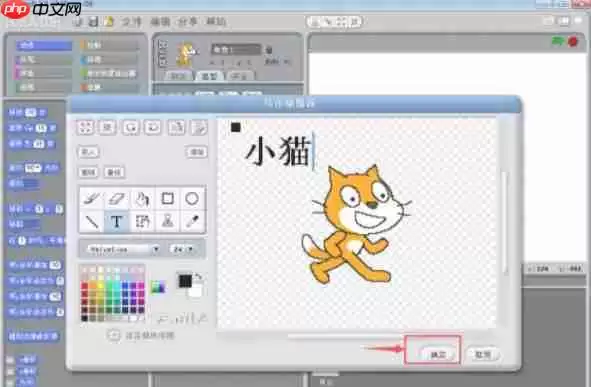Screen dimensions: 591x387
Task: Select the 变量 blocks category
Action: (109, 87)
